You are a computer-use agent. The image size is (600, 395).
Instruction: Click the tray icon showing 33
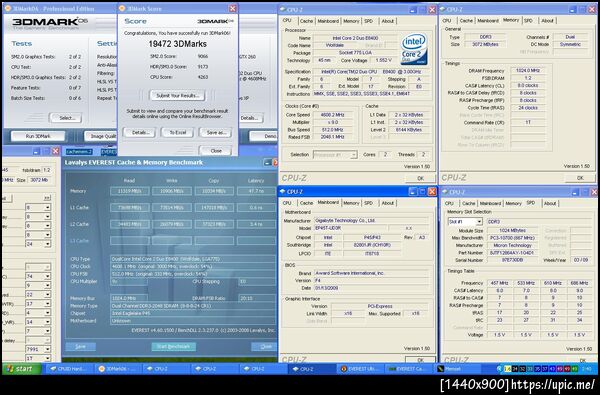(x=529, y=369)
